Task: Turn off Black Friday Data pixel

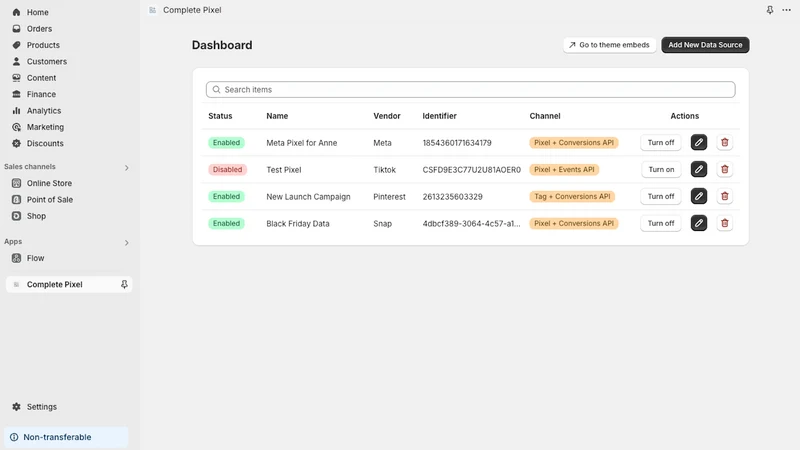Action: [661, 223]
